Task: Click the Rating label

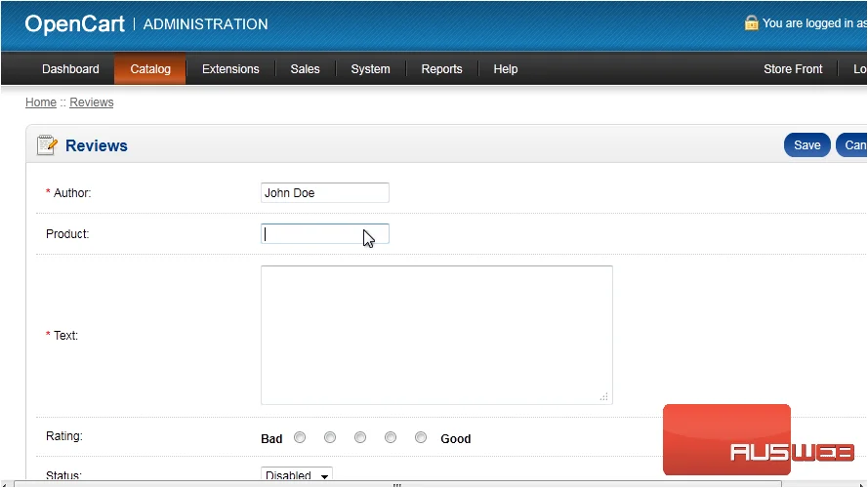Action: coord(64,436)
